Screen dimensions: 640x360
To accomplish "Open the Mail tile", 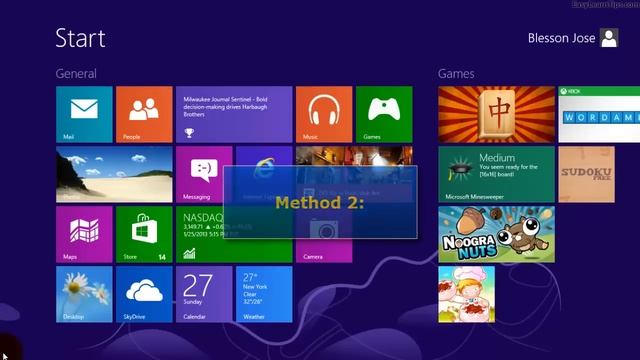I will pyautogui.click(x=84, y=114).
